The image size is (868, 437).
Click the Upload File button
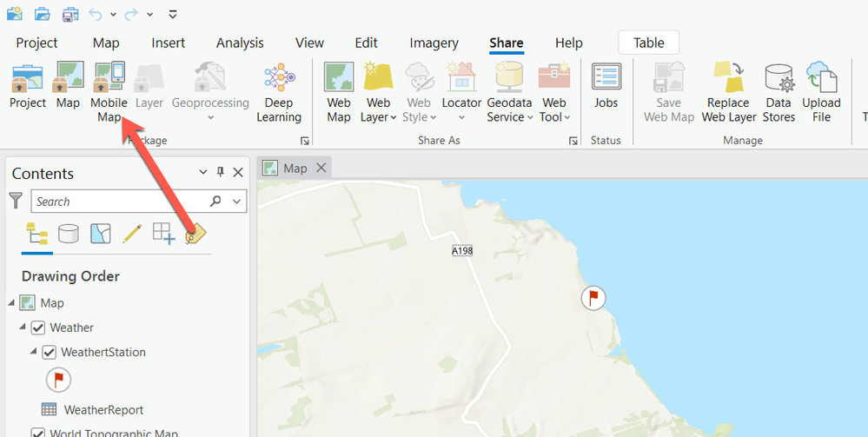point(821,92)
